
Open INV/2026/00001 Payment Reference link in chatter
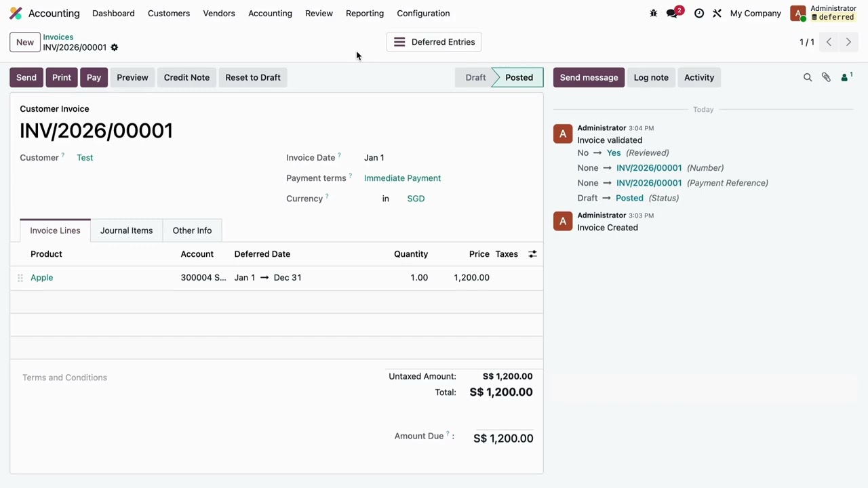(x=649, y=183)
